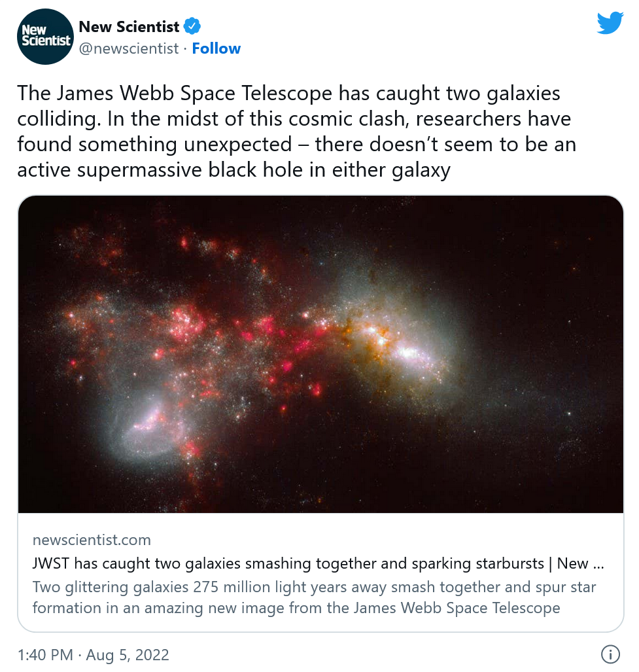Open the newscientist.com domain link
This screenshot has width=639, height=672.
click(x=92, y=540)
